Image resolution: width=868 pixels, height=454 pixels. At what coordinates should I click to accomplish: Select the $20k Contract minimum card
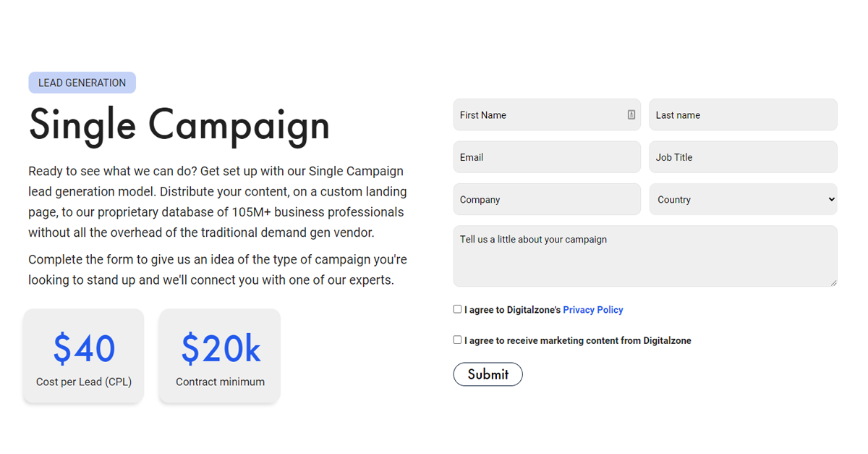219,356
